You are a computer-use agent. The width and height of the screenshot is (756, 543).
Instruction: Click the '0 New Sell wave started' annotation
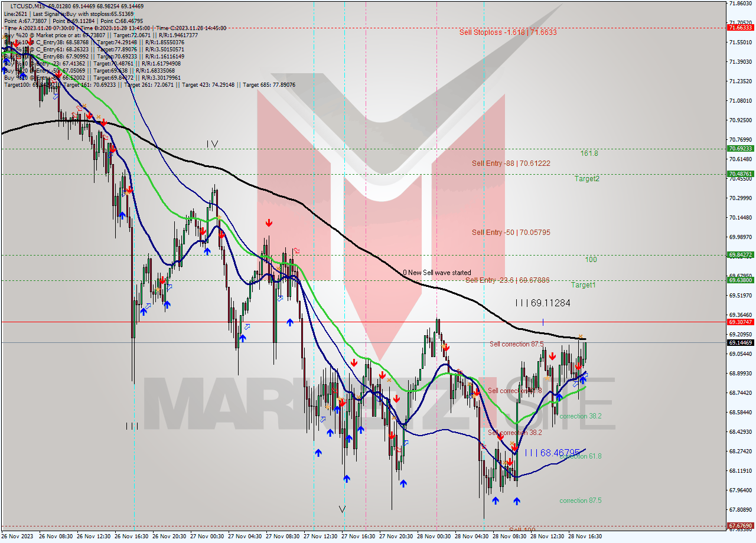[437, 273]
